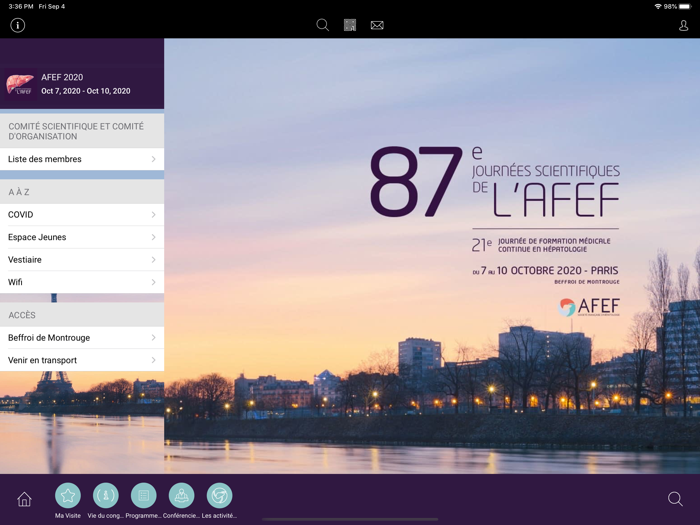Open the COVID menu entry
The image size is (700, 525).
tap(82, 215)
